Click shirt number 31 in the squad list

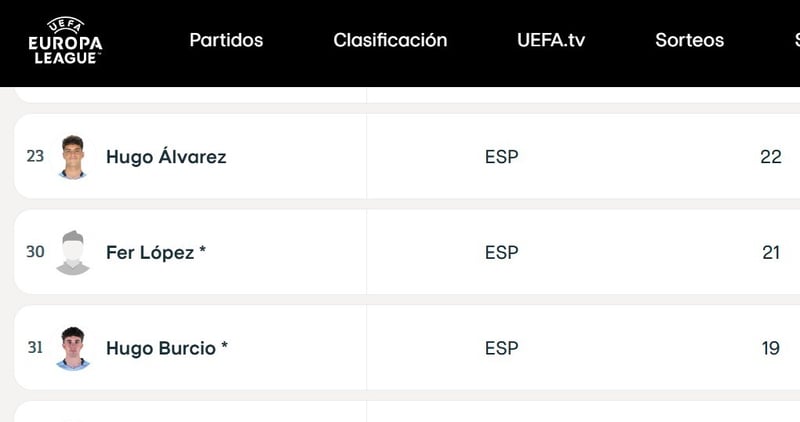[x=35, y=349]
